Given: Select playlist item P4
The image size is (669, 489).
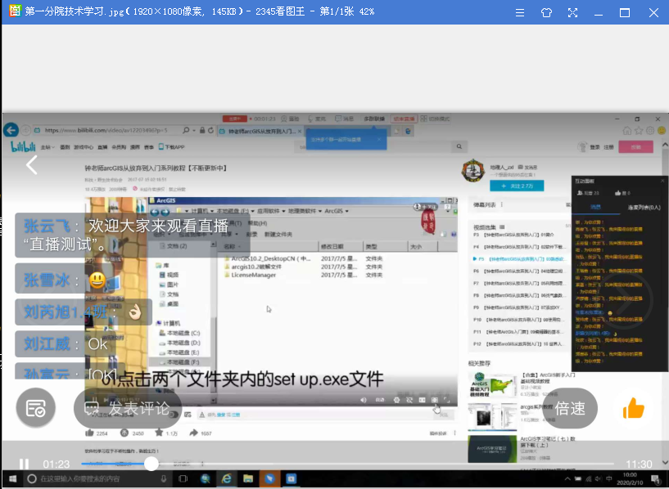Looking at the screenshot, I should tap(520, 247).
